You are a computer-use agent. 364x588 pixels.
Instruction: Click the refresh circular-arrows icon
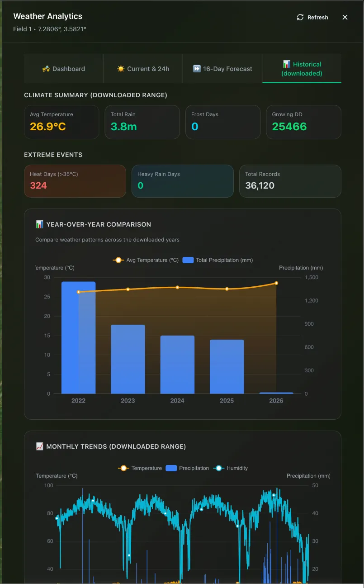pyautogui.click(x=300, y=17)
